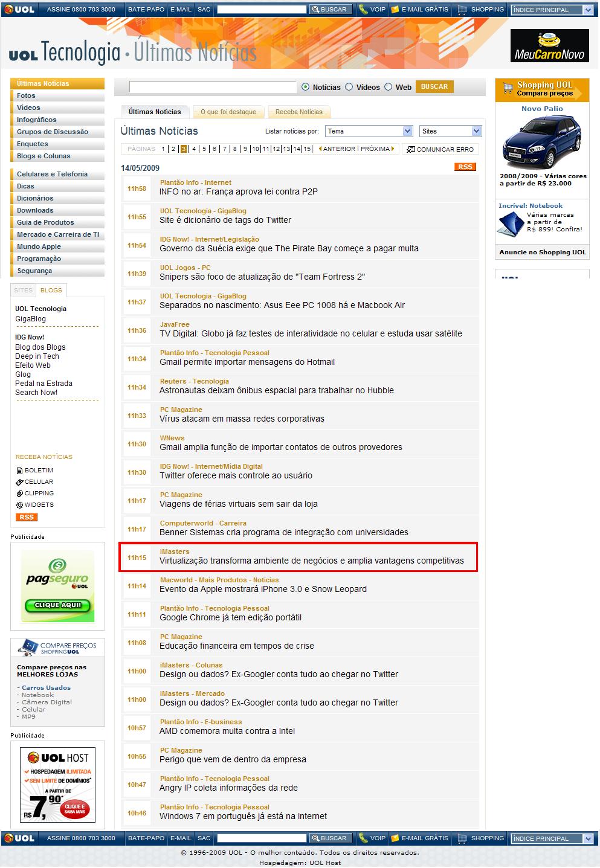600x868 pixels.
Task: Expand the Sites filter dropdown
Action: (x=450, y=131)
